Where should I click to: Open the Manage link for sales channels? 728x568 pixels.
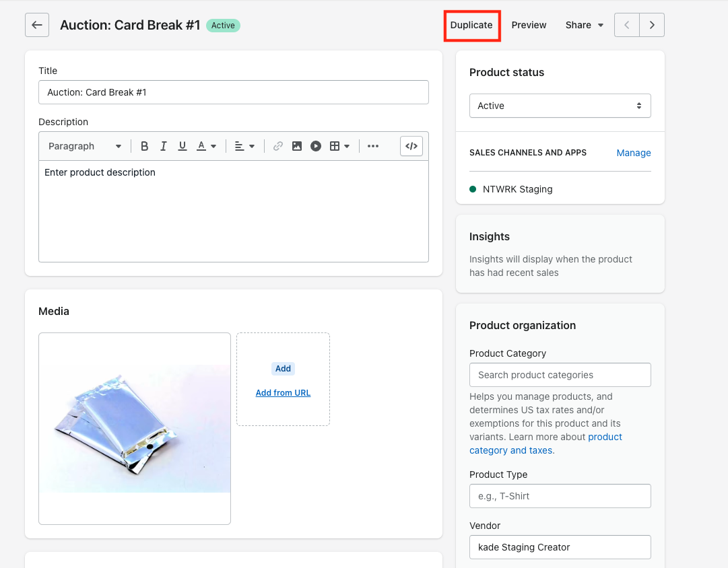click(633, 153)
